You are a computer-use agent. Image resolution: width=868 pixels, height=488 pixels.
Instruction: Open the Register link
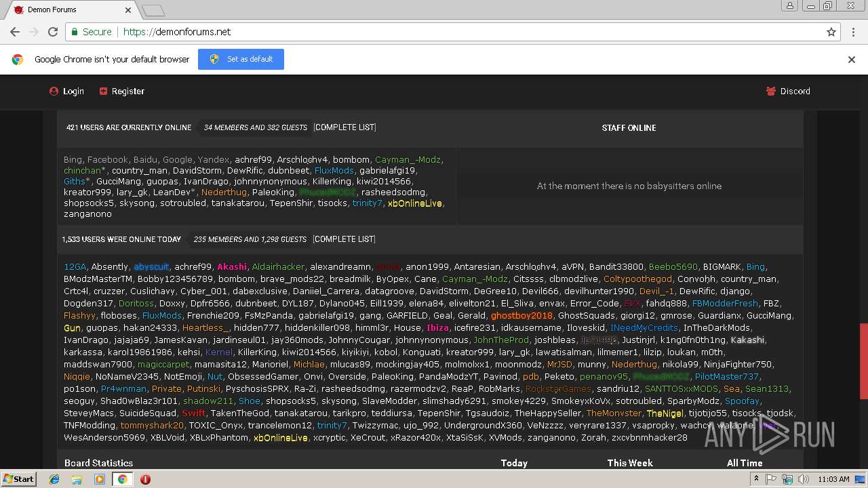tap(128, 91)
